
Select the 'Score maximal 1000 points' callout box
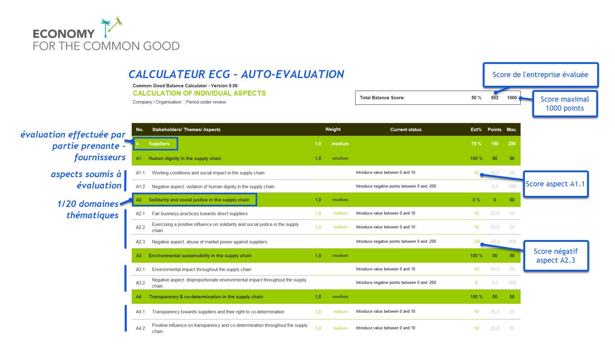[x=564, y=103]
